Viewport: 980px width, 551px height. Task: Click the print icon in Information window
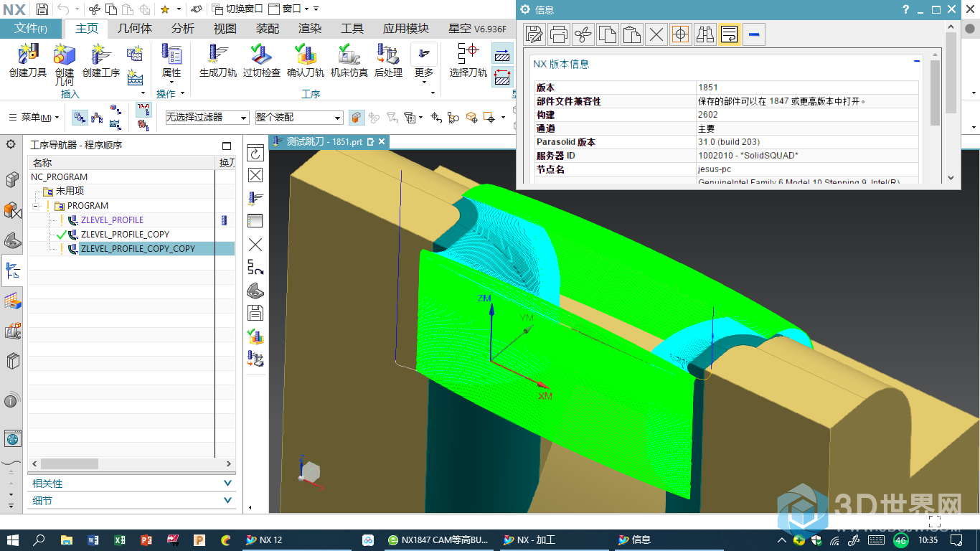click(559, 34)
